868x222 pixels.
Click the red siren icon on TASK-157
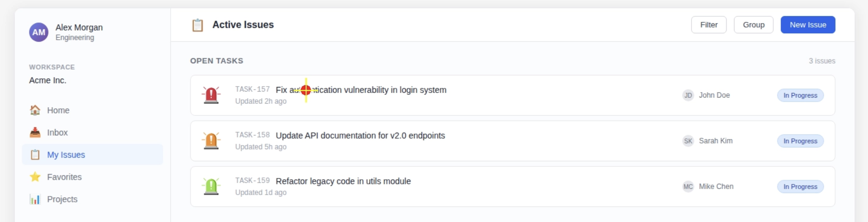tap(211, 95)
